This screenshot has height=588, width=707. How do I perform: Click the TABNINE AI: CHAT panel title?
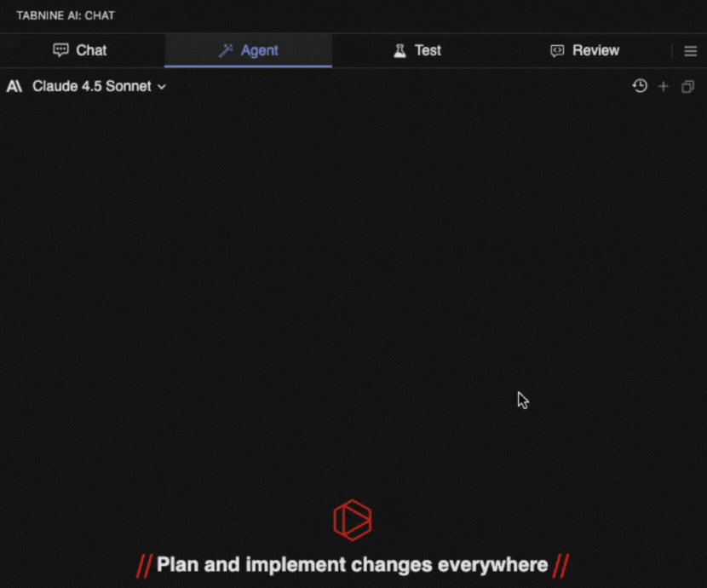(66, 16)
